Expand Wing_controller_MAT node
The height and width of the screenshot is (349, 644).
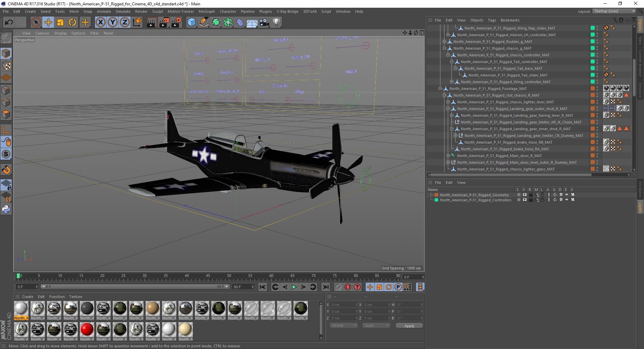tap(452, 82)
